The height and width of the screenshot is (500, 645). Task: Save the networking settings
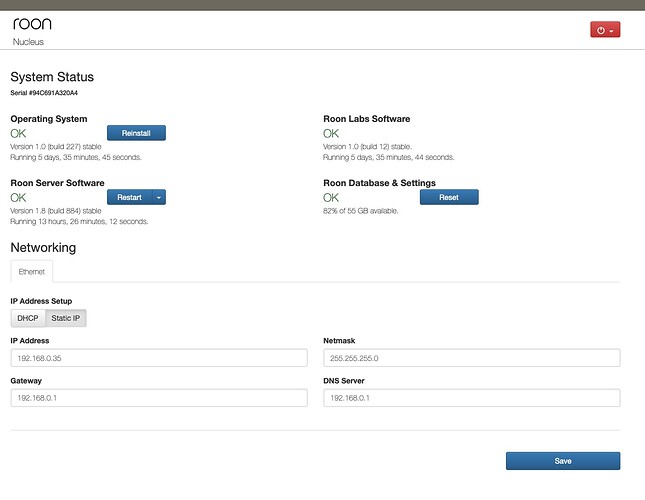563,461
